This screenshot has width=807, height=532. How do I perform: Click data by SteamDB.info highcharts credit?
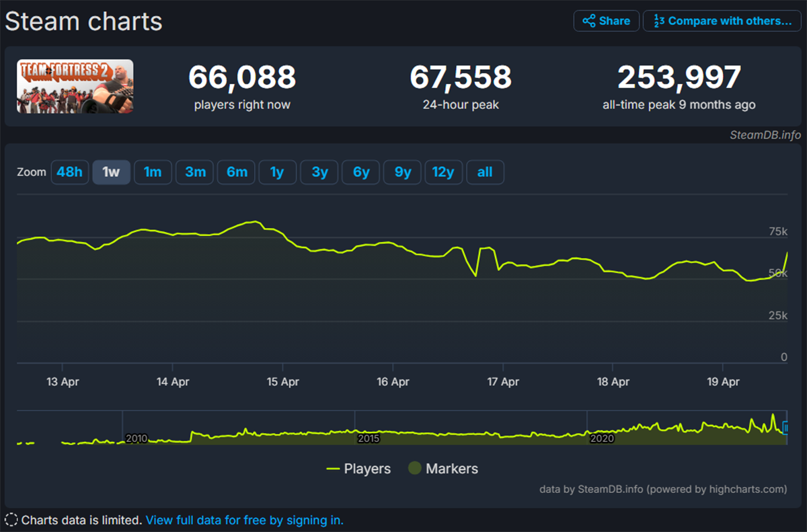click(x=663, y=489)
